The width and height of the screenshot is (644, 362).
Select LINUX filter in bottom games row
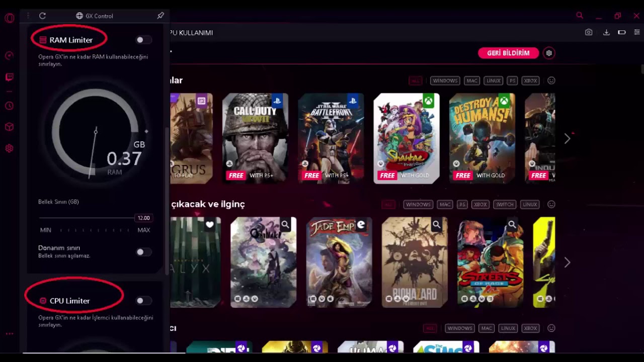pos(508,328)
